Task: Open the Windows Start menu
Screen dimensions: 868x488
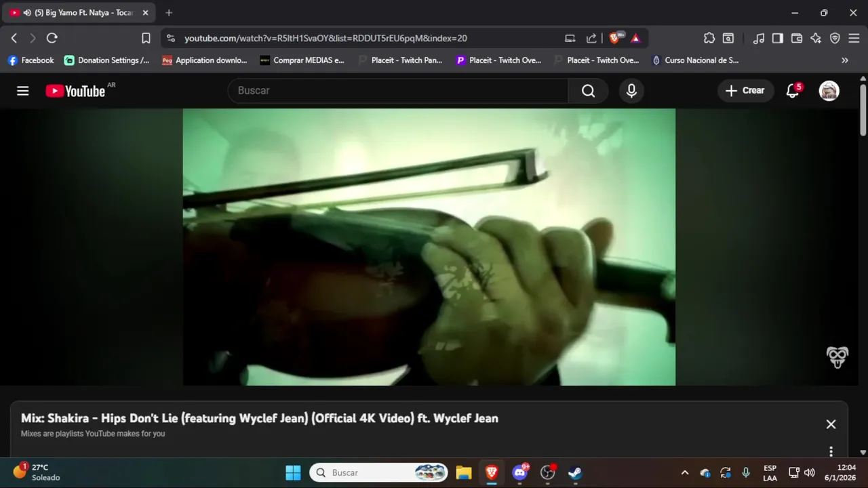Action: [x=293, y=472]
